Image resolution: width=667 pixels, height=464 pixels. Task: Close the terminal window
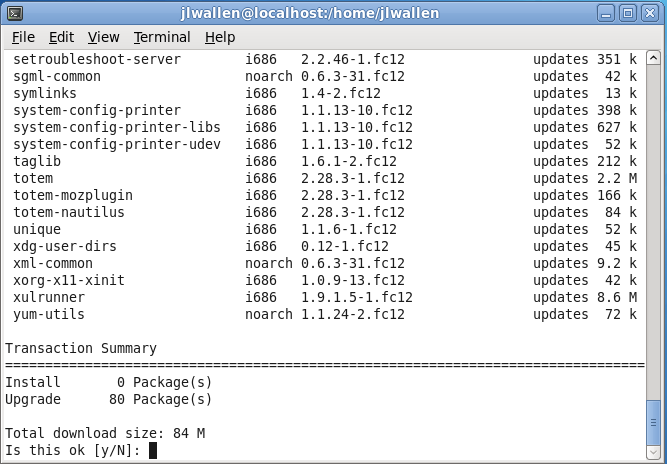point(651,13)
